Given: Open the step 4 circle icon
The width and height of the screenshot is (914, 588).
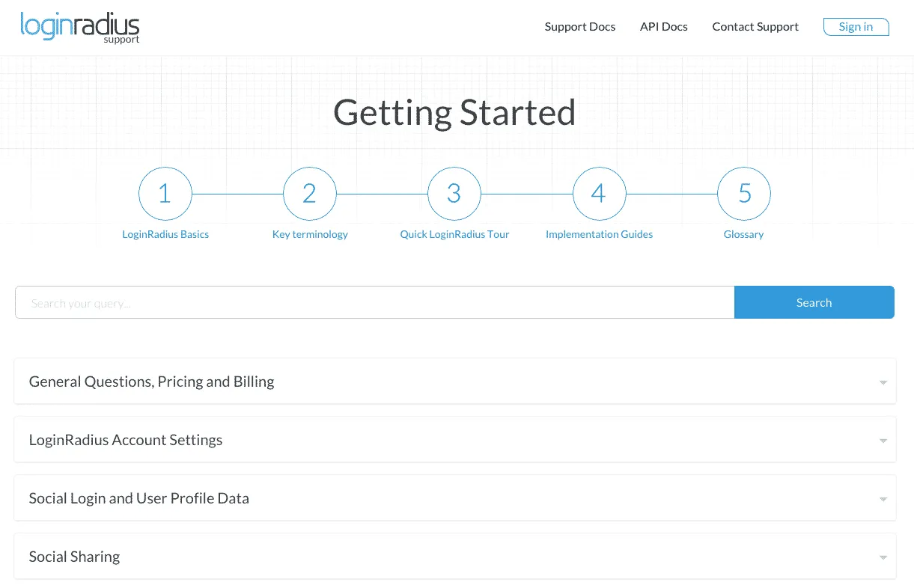Looking at the screenshot, I should click(599, 194).
